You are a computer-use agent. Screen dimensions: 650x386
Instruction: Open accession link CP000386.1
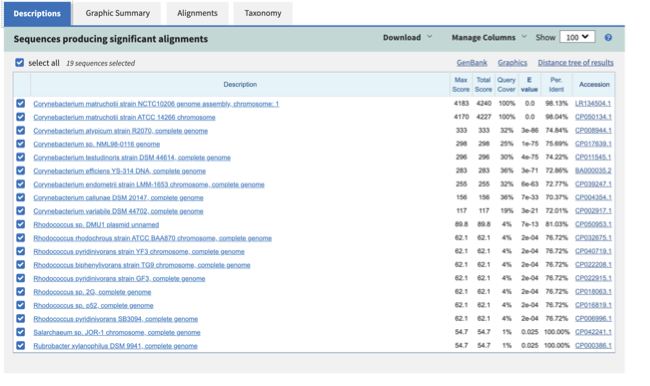[593, 345]
